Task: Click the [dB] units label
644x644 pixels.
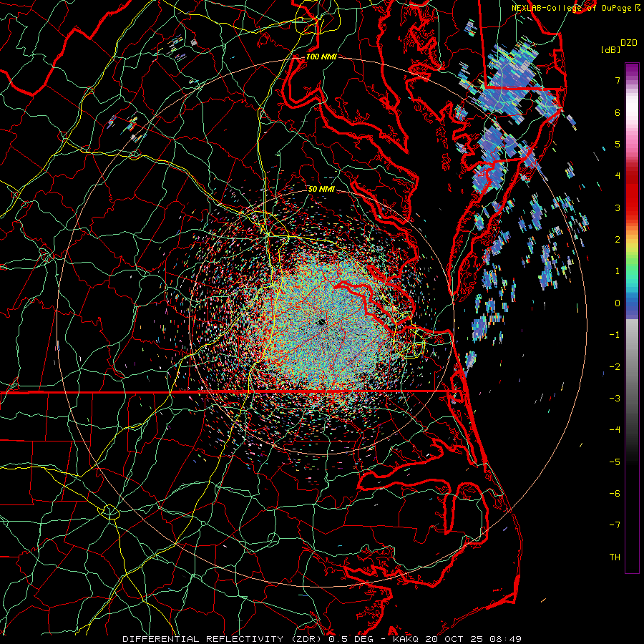Action: [x=610, y=49]
